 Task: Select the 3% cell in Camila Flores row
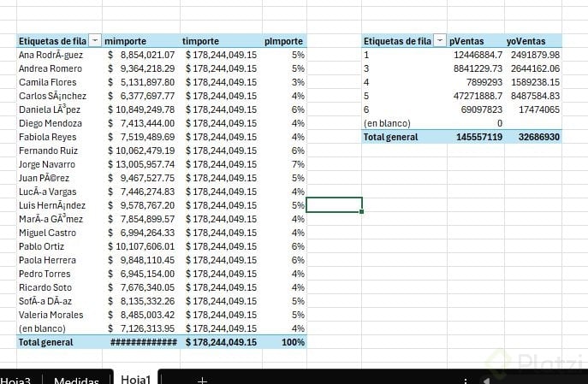click(285, 82)
